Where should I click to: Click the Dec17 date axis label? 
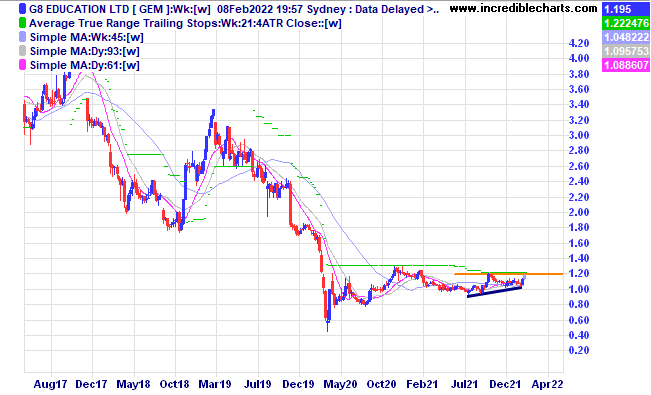[x=91, y=384]
